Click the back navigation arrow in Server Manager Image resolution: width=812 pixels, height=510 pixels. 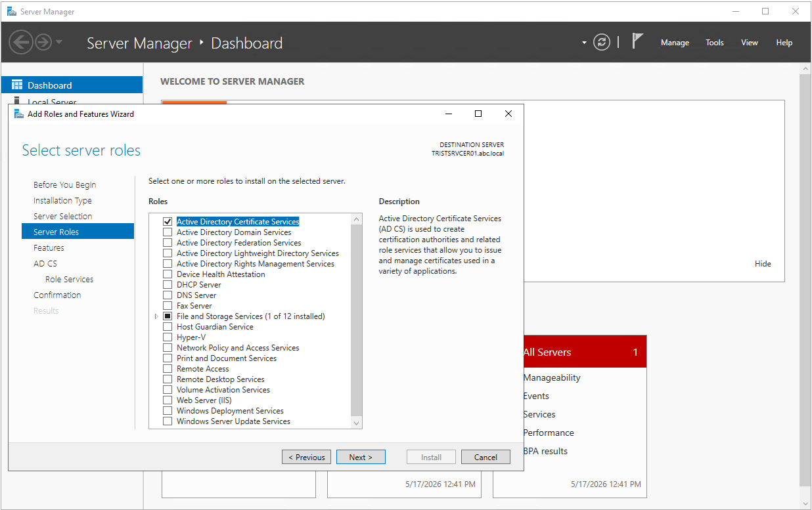click(x=21, y=43)
